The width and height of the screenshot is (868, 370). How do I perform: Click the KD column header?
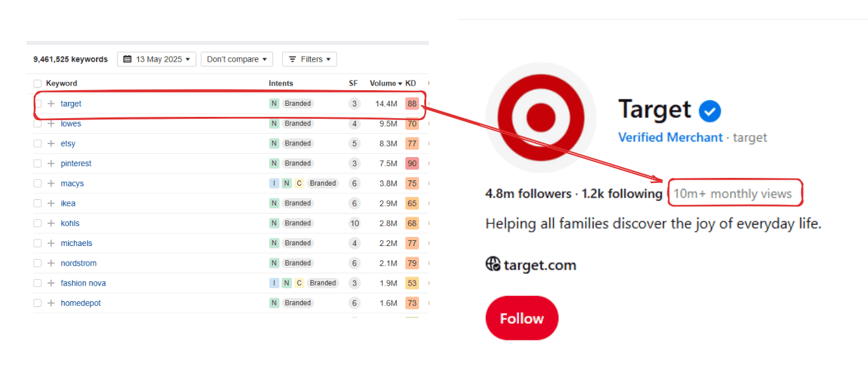(411, 83)
